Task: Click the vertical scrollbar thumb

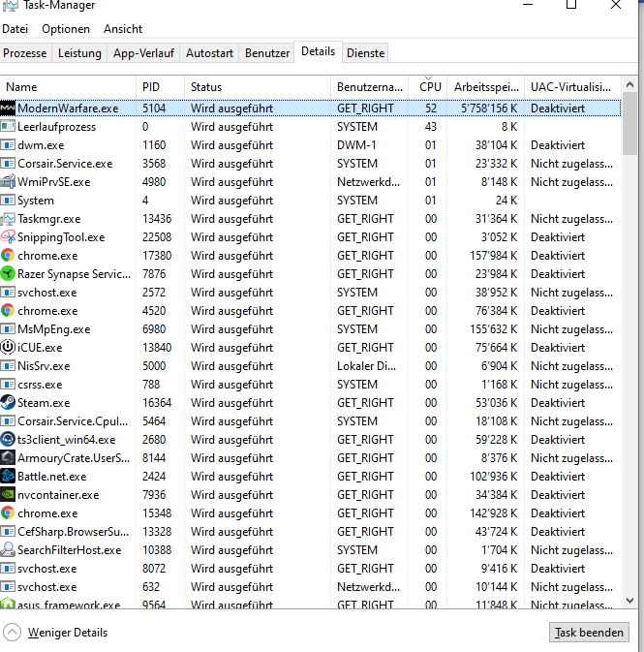Action: point(629,123)
